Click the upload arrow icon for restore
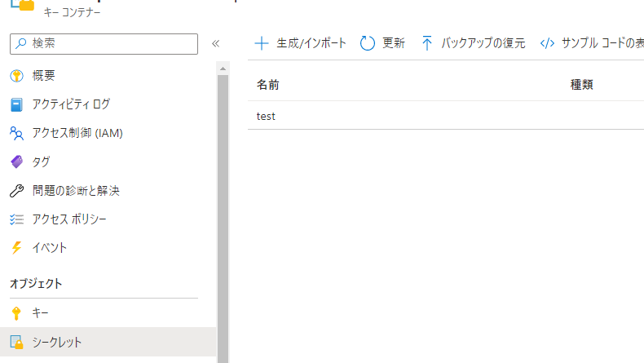The height and width of the screenshot is (363, 644). click(x=427, y=43)
